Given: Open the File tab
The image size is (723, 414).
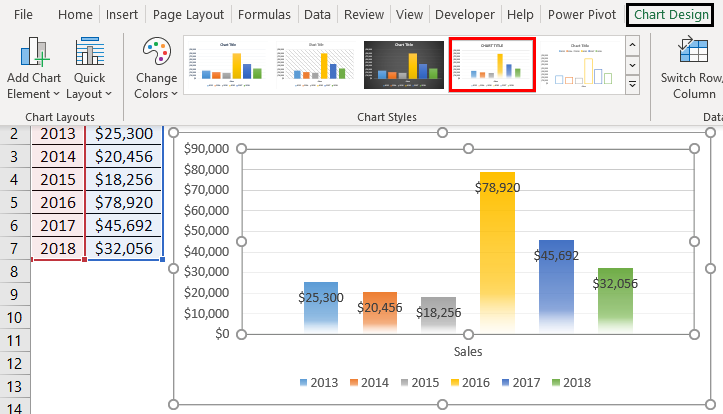Looking at the screenshot, I should click(23, 15).
